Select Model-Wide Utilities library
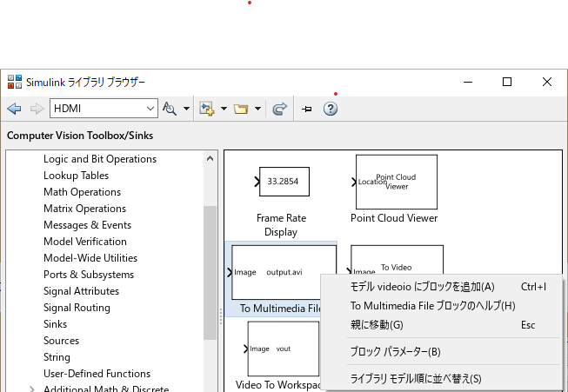Viewport: 568px width, 392px height. pos(90,258)
